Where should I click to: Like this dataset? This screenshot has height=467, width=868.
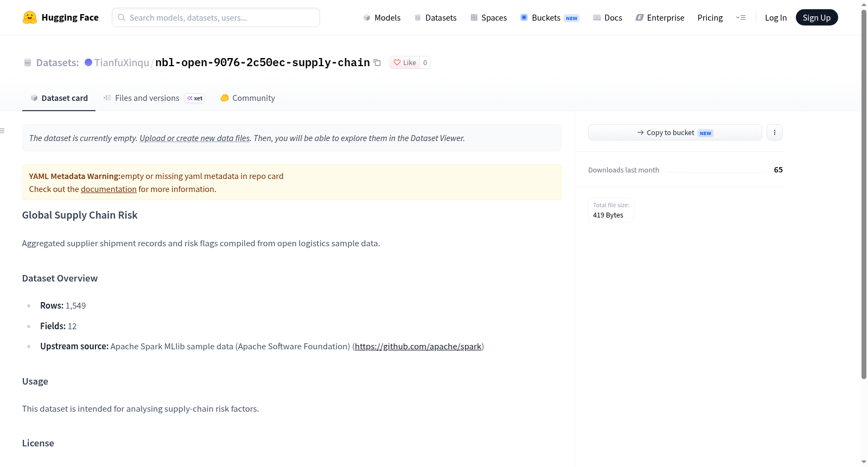[405, 62]
